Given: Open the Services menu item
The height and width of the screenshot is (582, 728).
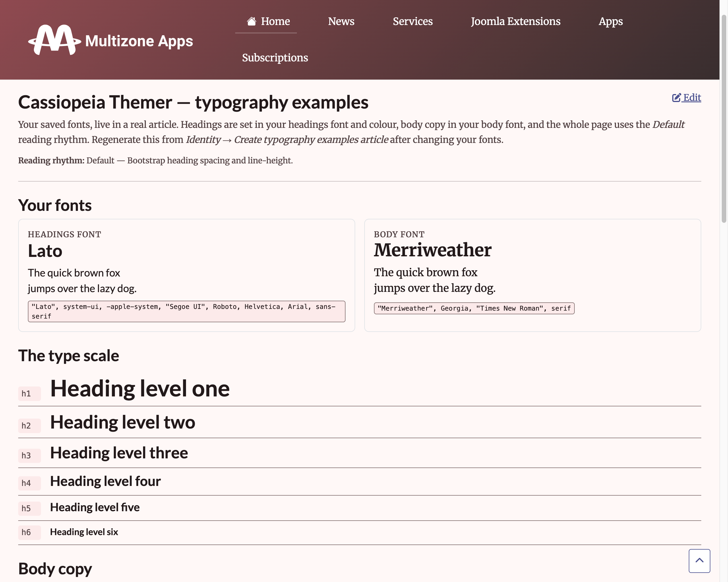Looking at the screenshot, I should (413, 21).
